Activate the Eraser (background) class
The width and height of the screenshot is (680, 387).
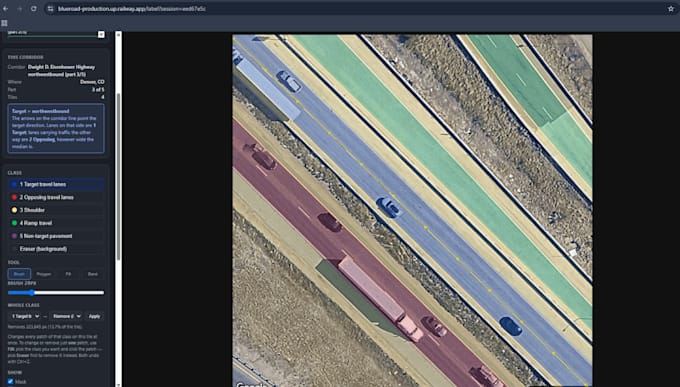pyautogui.click(x=56, y=249)
